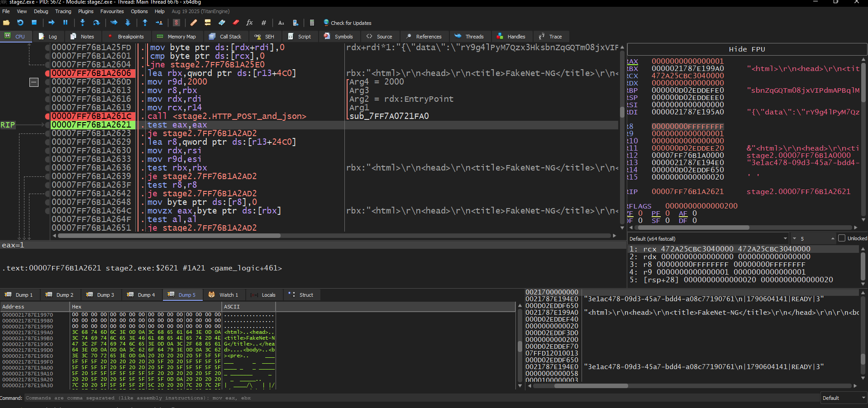Screen dimensions: 868x408
Task: Step over the current instruction
Action: [x=96, y=23]
